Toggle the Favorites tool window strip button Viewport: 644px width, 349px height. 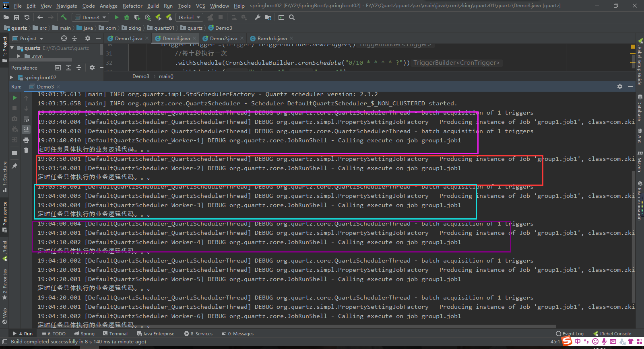pos(5,284)
